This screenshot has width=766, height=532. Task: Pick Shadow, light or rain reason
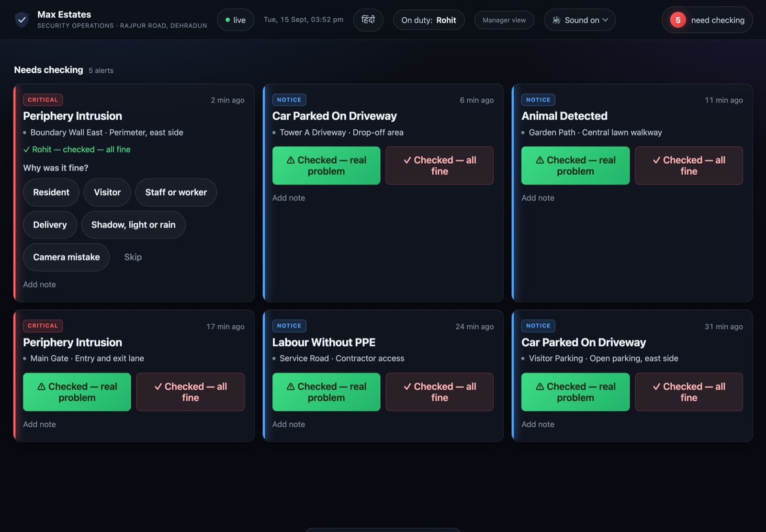click(134, 225)
